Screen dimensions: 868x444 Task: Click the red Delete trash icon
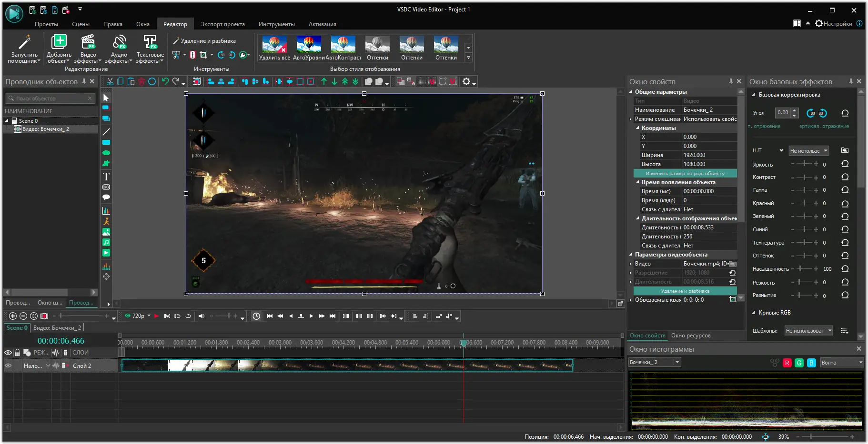point(141,81)
